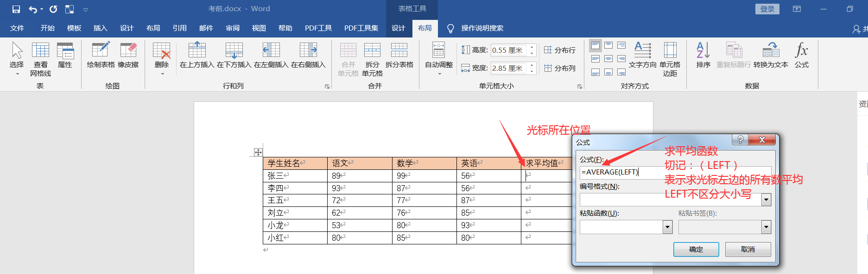The width and height of the screenshot is (868, 274).
Task: Decrease column width with spinner down arrow
Action: [532, 71]
